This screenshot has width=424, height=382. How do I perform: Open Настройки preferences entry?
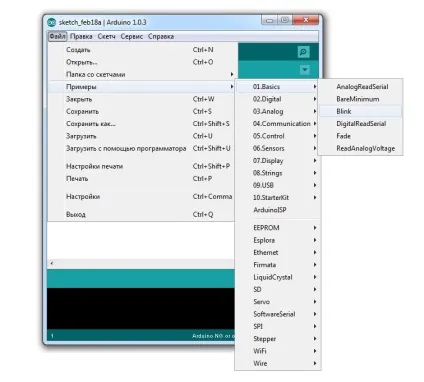[x=141, y=196]
